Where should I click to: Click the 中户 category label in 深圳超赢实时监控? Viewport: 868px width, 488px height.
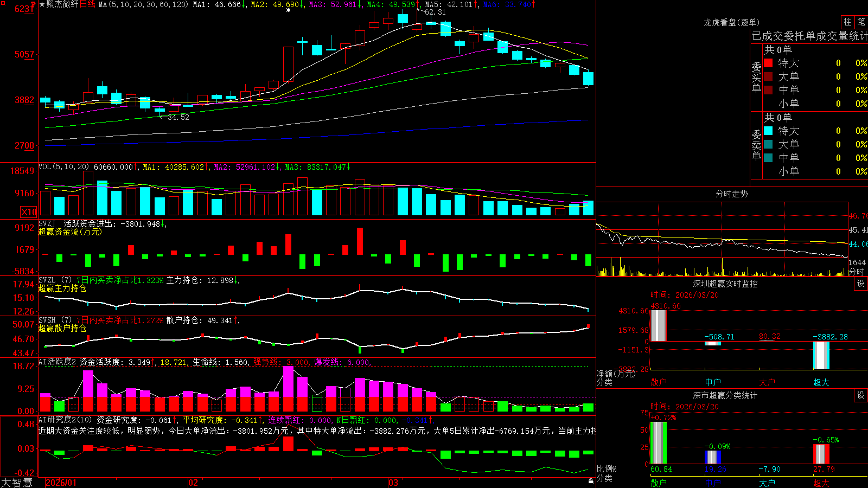click(x=713, y=382)
